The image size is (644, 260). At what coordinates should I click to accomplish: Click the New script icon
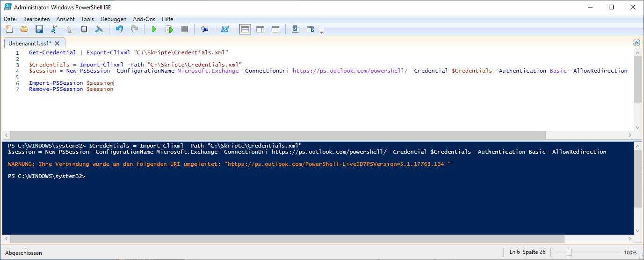[9, 29]
